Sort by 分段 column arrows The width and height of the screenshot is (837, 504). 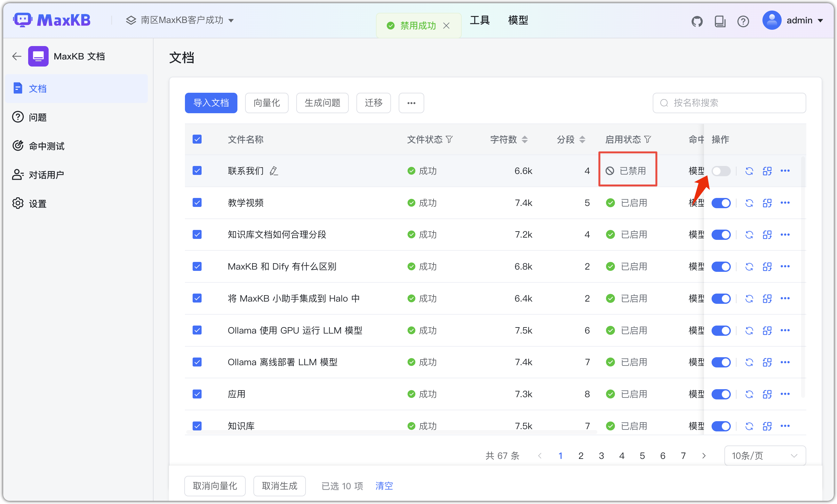coord(582,139)
